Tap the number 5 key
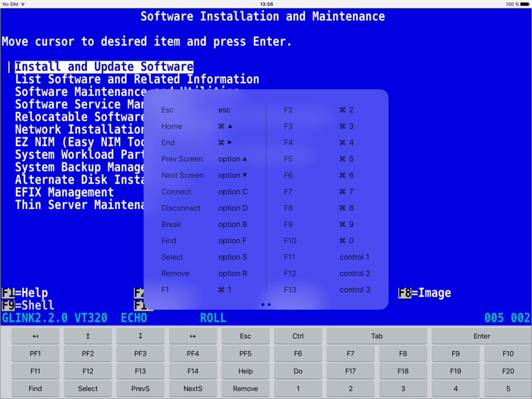 click(508, 389)
